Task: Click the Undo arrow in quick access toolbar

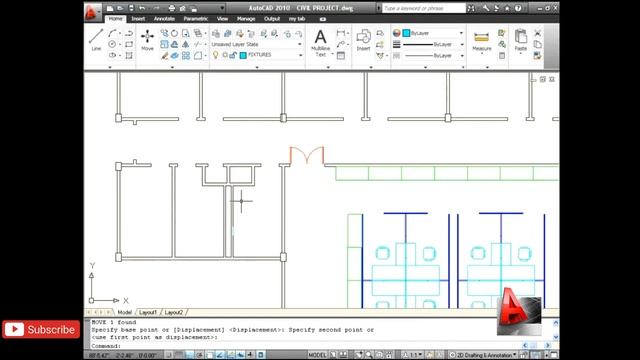Action: tap(142, 8)
